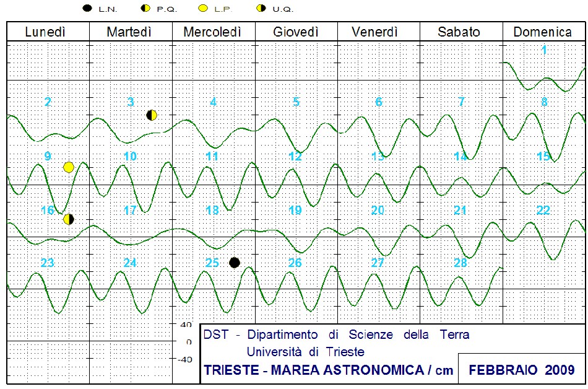588x389 pixels.
Task: Click day number 7
Action: (x=461, y=102)
